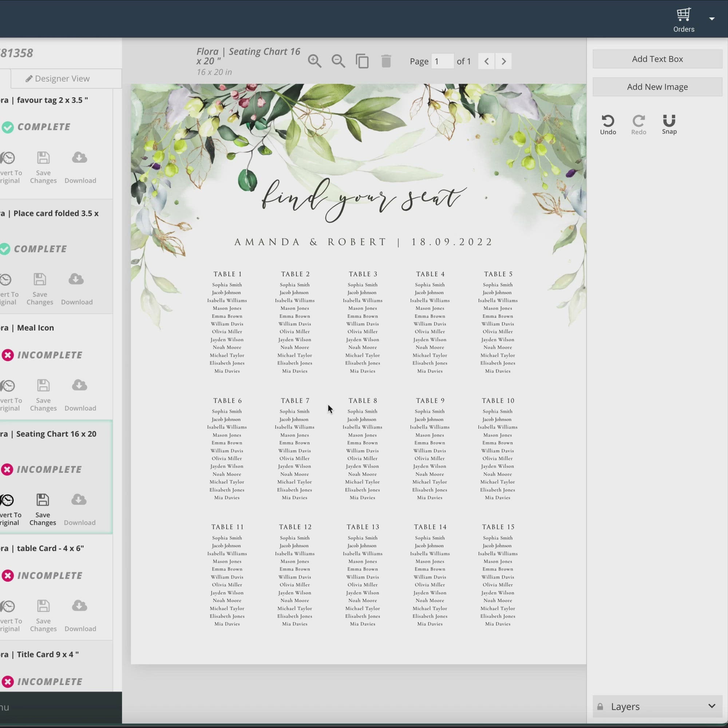Delete using the trash icon
The image size is (728, 728).
pyautogui.click(x=386, y=61)
